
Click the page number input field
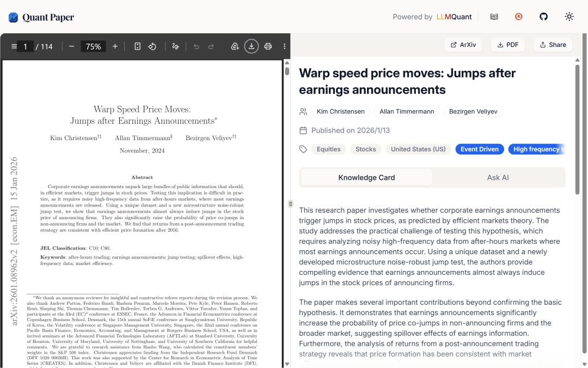26,46
